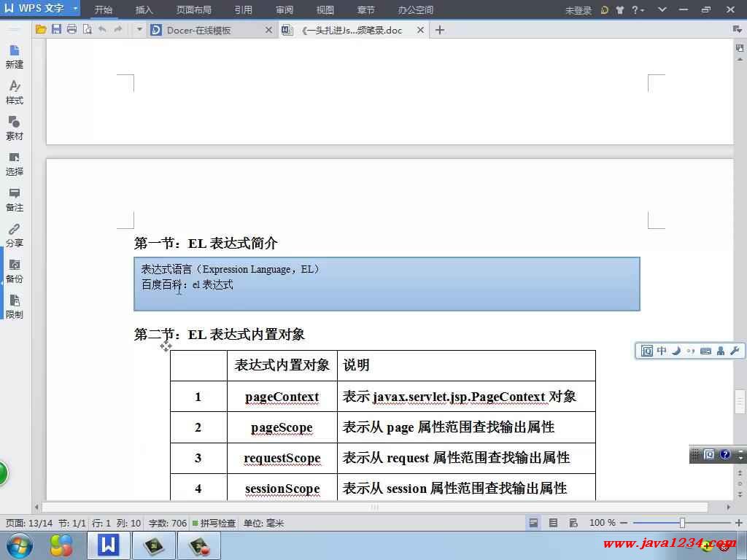Click the zoom slider handle in status bar

click(x=682, y=523)
